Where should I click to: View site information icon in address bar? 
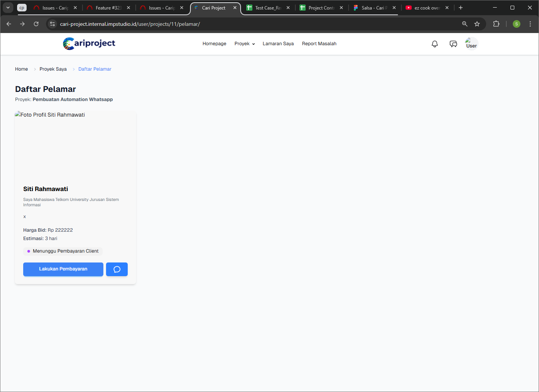click(x=52, y=24)
